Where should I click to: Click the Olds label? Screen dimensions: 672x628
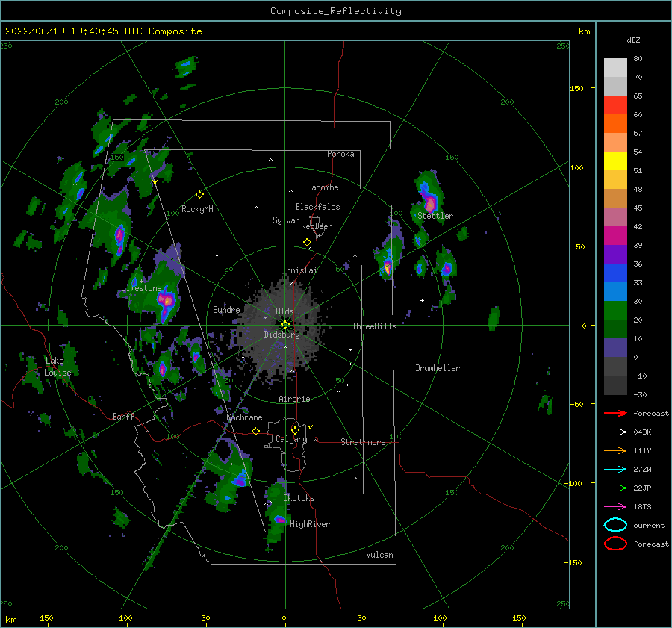tap(284, 311)
